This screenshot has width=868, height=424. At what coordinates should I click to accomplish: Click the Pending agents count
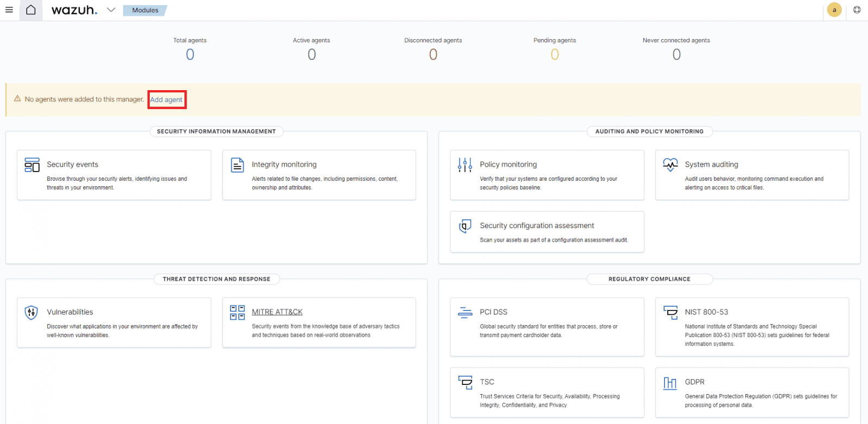[x=554, y=54]
